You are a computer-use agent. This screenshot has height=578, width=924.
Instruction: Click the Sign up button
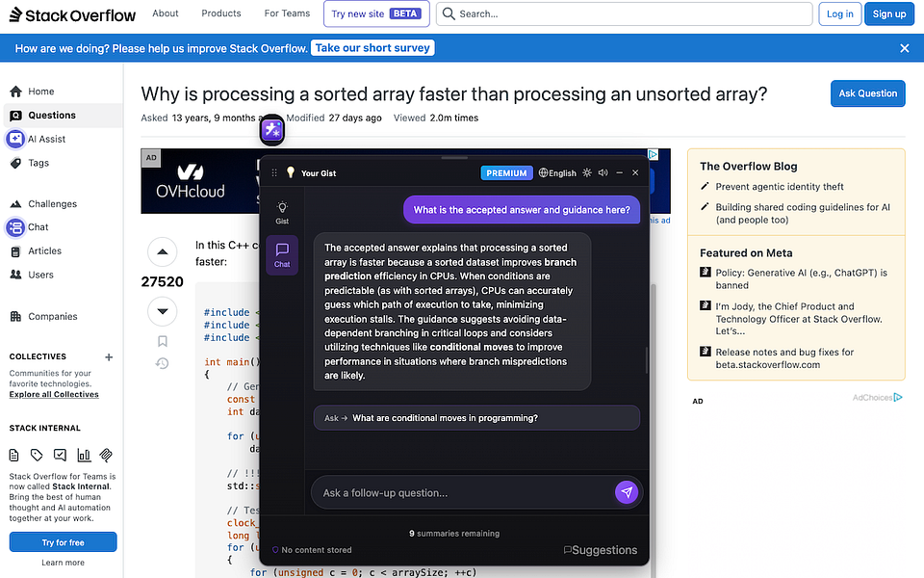coord(888,14)
